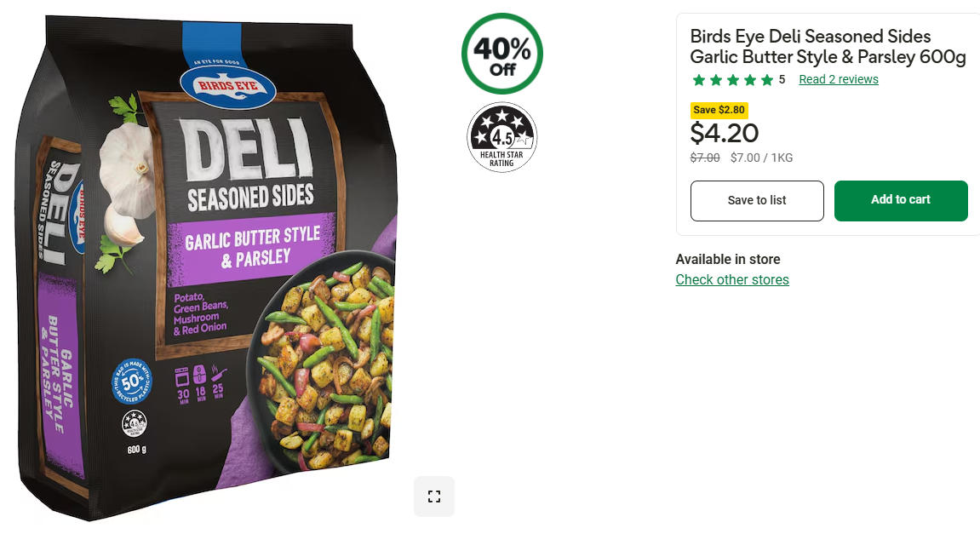980x551 pixels.
Task: Open Check other stores link
Action: (x=732, y=279)
